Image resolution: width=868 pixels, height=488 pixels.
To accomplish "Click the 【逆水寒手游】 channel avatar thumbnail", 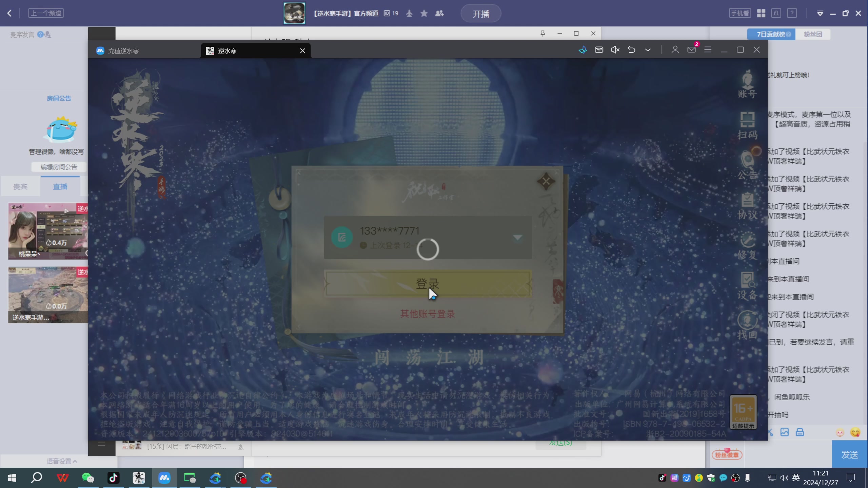I will [x=294, y=13].
